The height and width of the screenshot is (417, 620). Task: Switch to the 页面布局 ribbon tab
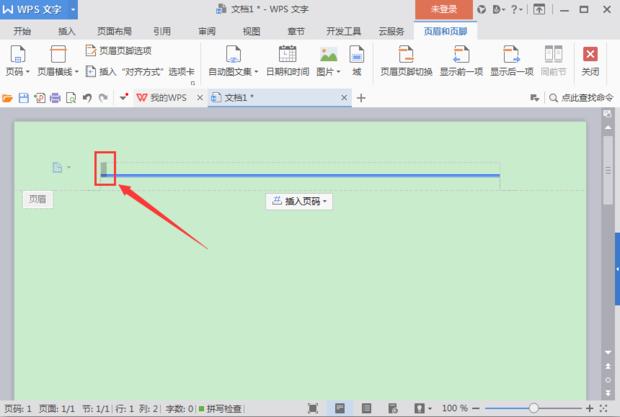coord(114,31)
